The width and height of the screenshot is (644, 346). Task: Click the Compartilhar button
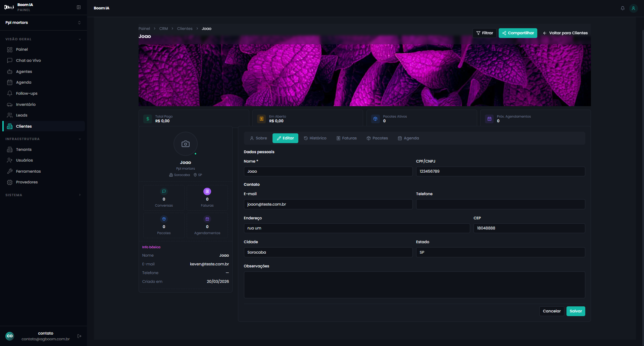click(518, 33)
